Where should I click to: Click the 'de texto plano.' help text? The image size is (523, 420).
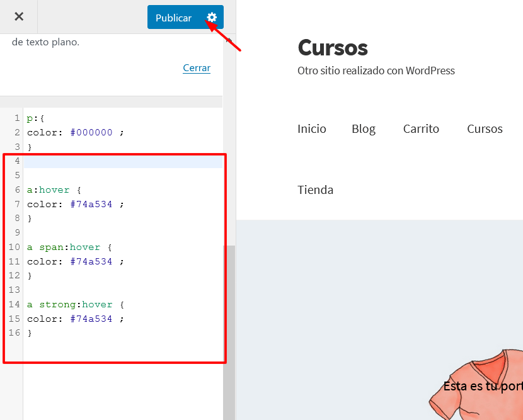point(45,42)
